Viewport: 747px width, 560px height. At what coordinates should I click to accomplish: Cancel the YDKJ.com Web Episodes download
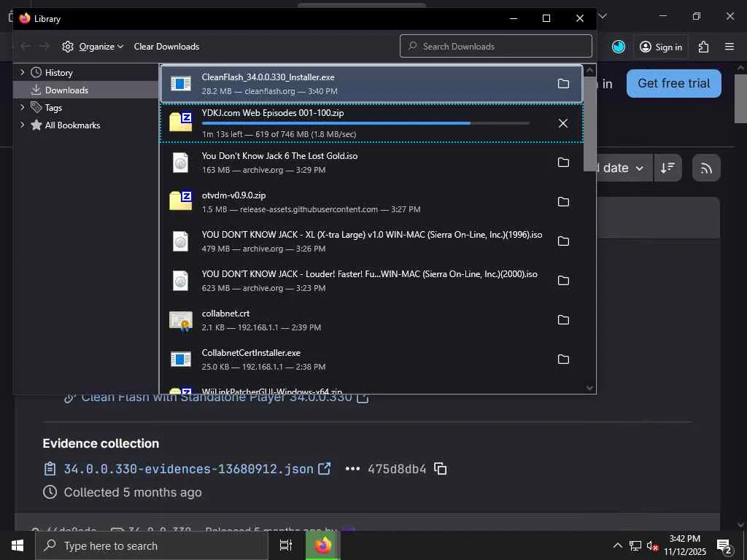[x=563, y=123]
